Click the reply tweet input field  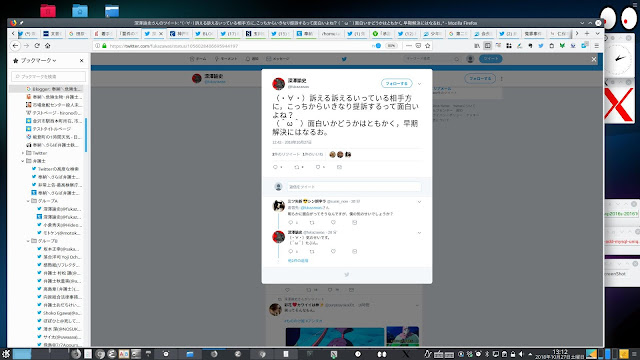[x=353, y=187]
